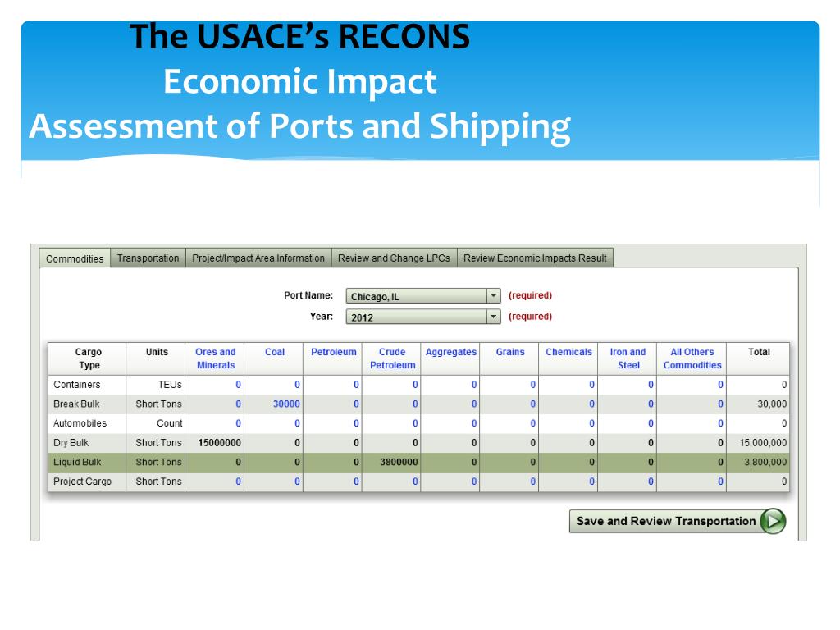
Task: Expand the Port Name dropdown arrow
Action: point(493,295)
